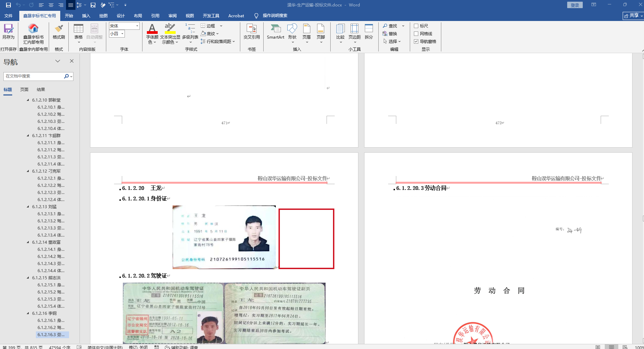Click the align right icon in title bar

click(61, 5)
